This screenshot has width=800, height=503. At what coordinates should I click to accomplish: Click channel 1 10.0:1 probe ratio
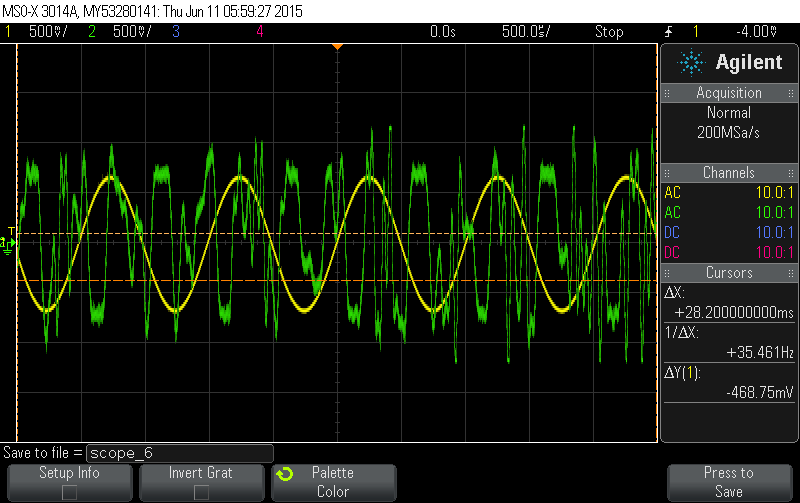[x=774, y=193]
